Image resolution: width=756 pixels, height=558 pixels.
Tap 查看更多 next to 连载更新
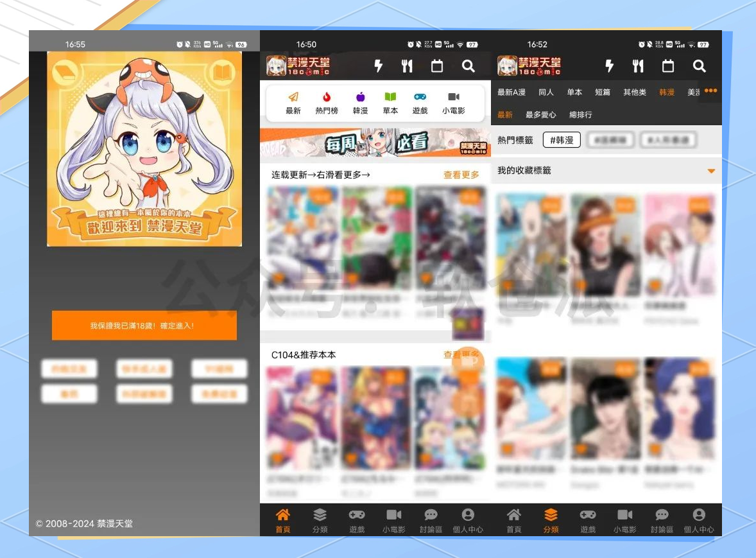[461, 175]
